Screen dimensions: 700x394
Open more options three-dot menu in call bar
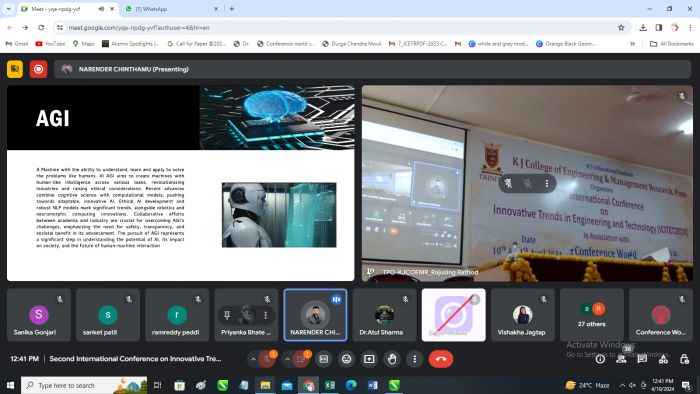pos(415,359)
